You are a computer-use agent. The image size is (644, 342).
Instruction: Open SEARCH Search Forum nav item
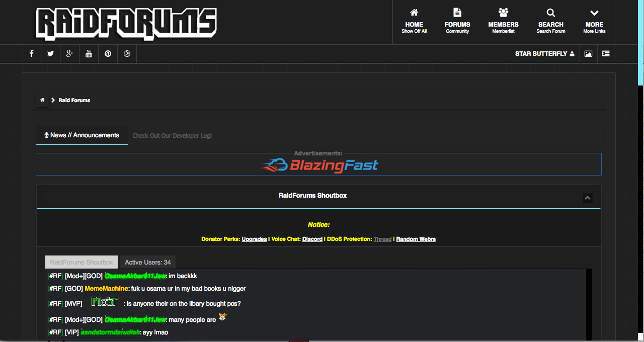click(551, 22)
